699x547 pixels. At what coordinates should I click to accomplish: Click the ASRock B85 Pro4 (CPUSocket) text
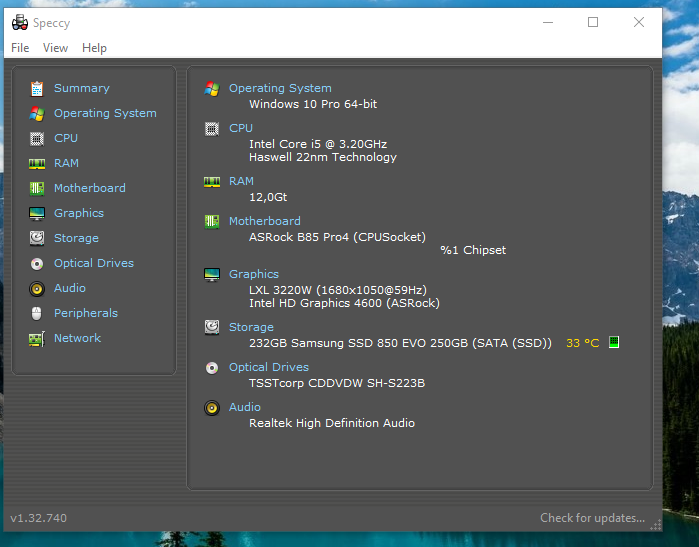tap(337, 237)
